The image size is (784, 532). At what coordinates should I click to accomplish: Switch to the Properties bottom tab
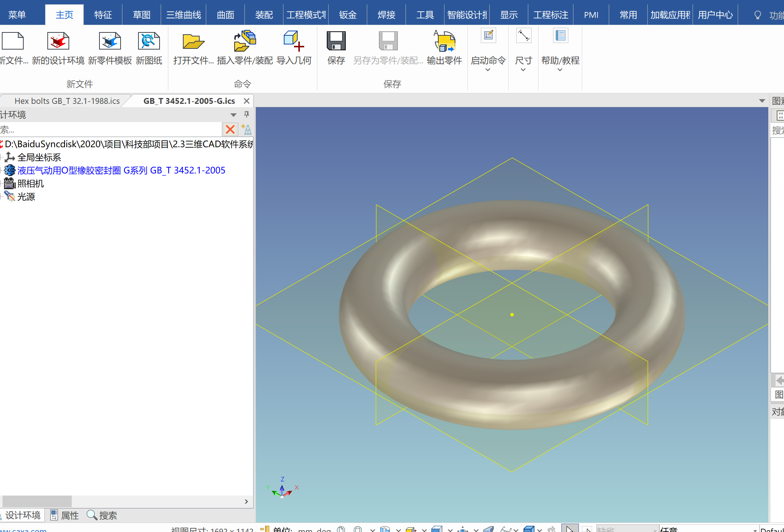(65, 515)
